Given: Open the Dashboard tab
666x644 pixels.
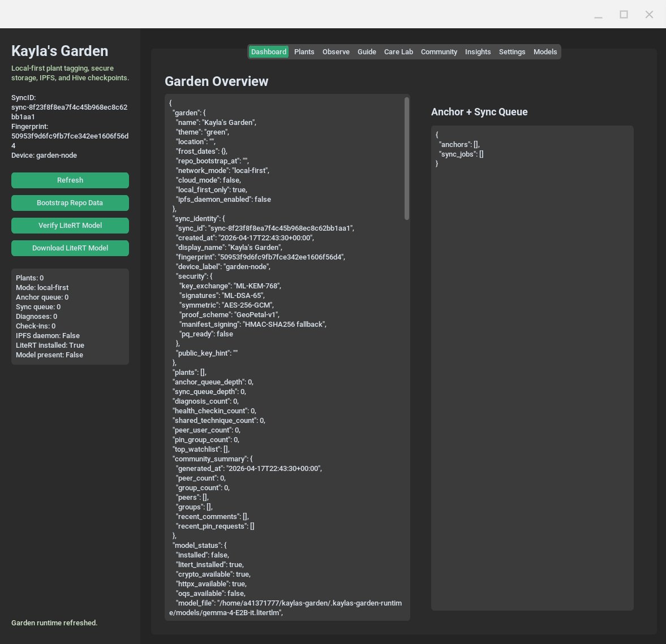Looking at the screenshot, I should [268, 52].
